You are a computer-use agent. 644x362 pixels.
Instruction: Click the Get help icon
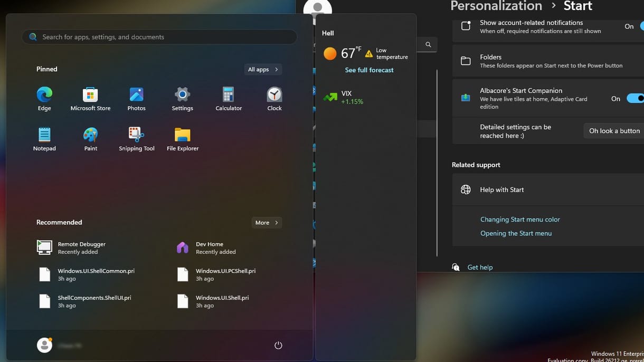click(x=456, y=267)
